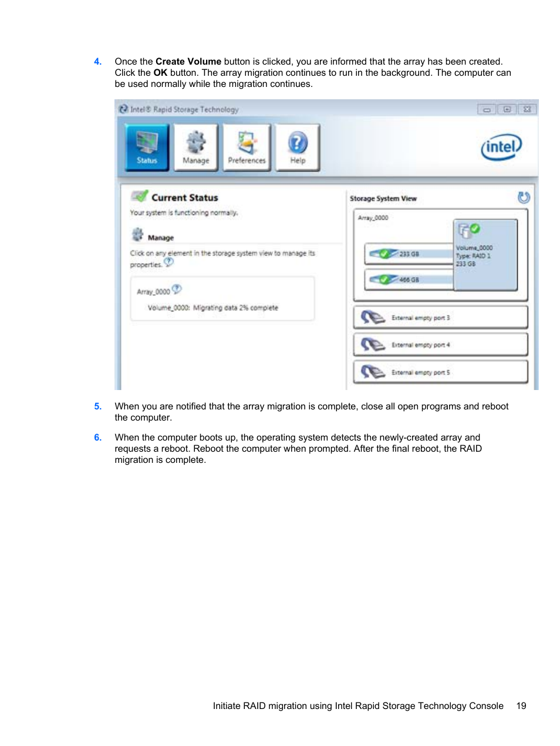Click the Storage System View heading
The height and width of the screenshot is (746, 560).
383,199
